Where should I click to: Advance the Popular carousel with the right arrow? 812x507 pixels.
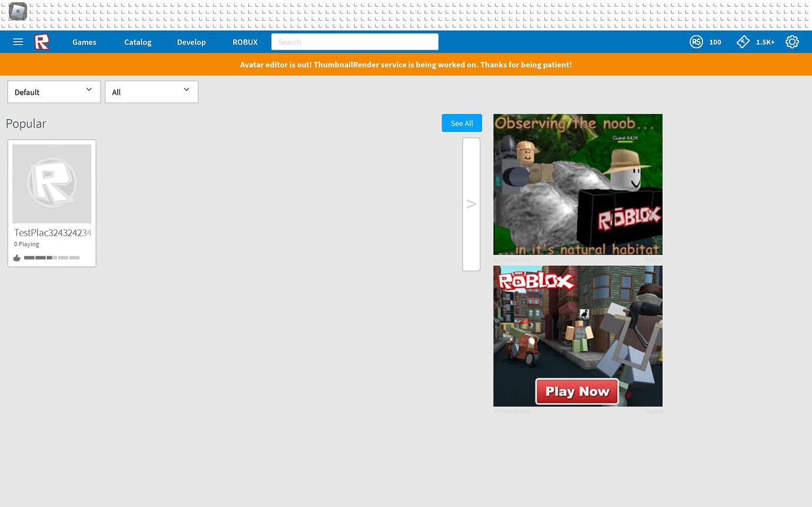(471, 204)
